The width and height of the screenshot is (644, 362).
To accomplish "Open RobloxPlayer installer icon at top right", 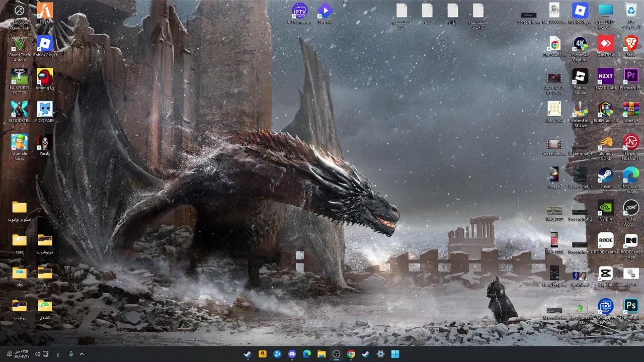I will [580, 14].
